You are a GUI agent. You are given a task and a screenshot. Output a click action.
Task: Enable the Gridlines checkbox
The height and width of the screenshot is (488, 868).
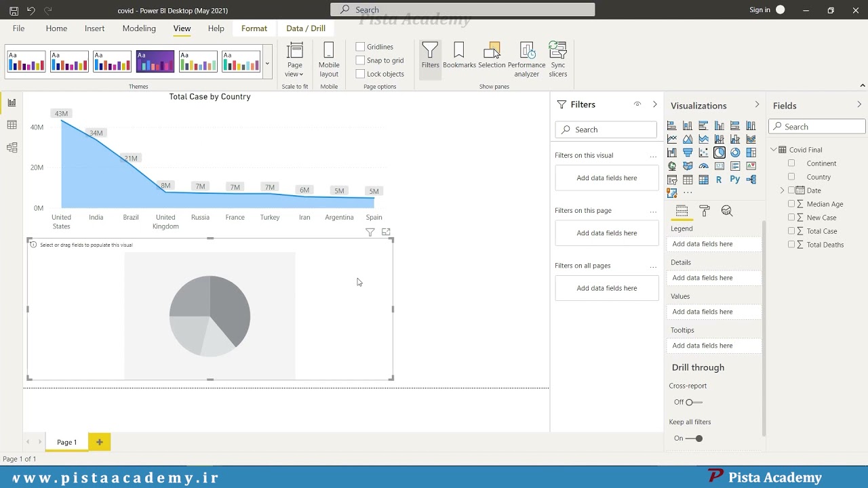click(x=360, y=47)
